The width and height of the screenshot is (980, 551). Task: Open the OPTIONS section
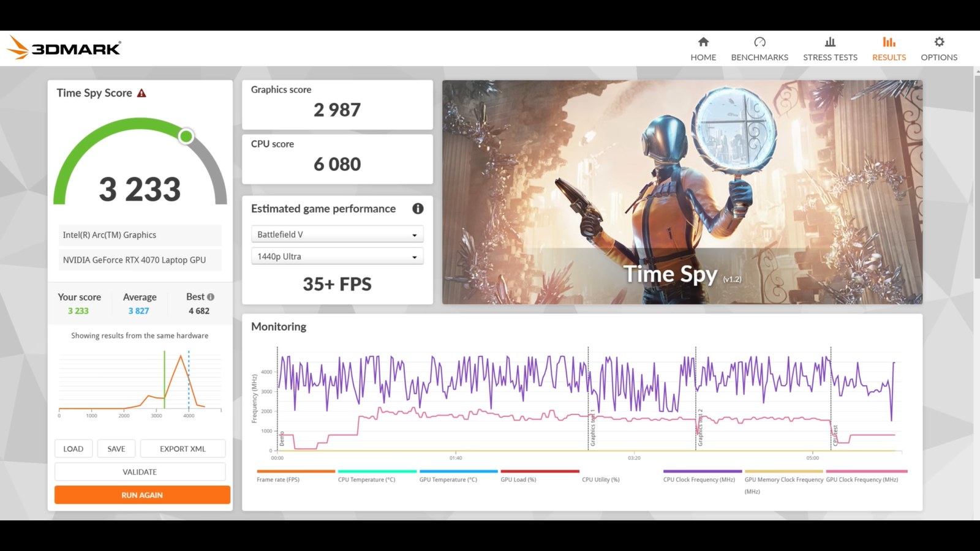[x=939, y=49]
